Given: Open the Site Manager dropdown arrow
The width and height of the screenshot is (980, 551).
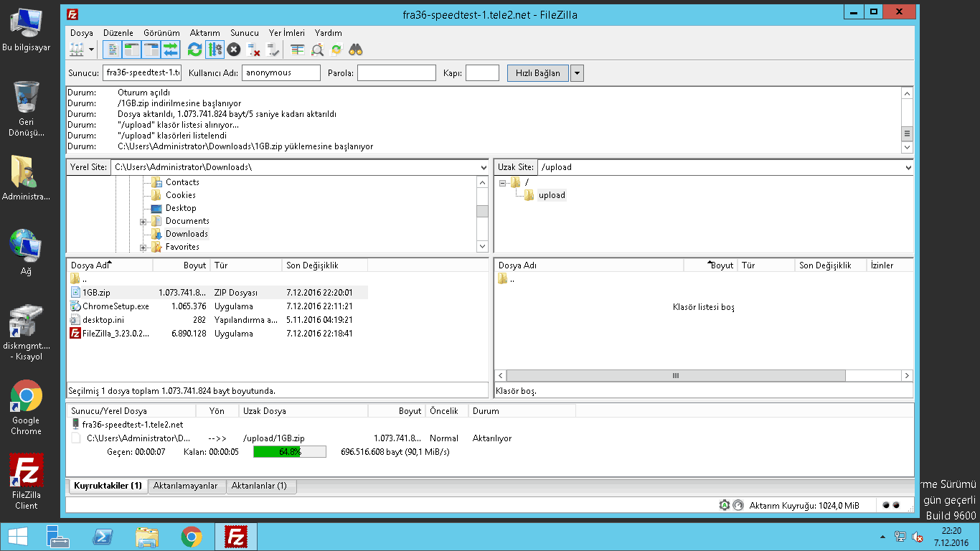Looking at the screenshot, I should click(91, 50).
